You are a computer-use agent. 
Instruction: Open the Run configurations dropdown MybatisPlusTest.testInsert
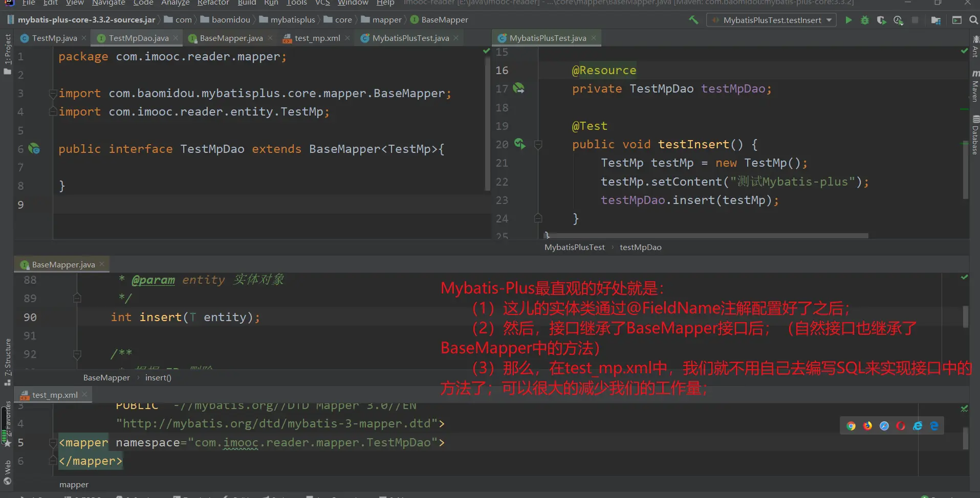771,20
